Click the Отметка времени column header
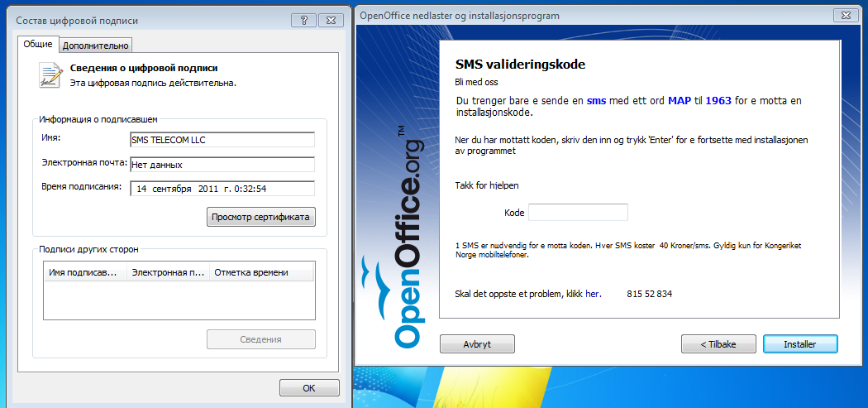 pos(261,273)
